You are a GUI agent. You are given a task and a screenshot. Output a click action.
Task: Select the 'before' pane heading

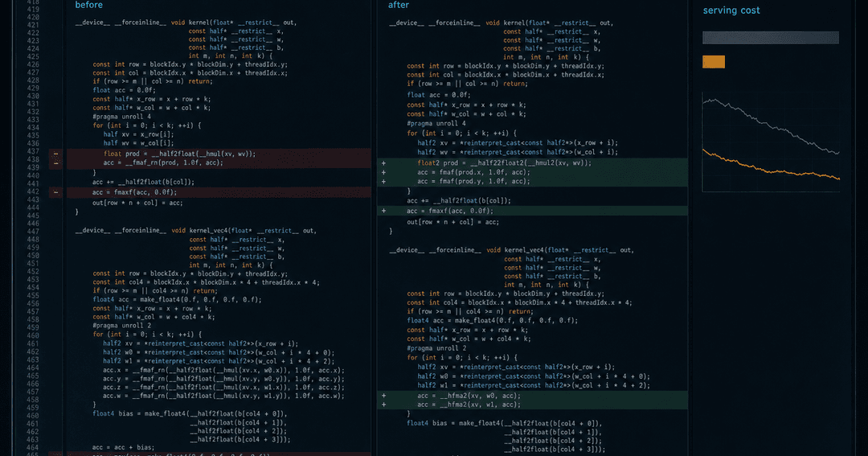(88, 5)
